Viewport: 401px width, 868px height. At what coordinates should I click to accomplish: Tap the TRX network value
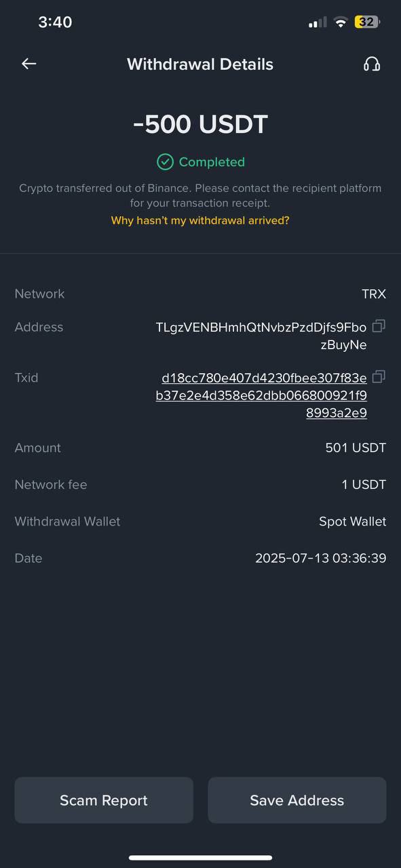coord(374,294)
